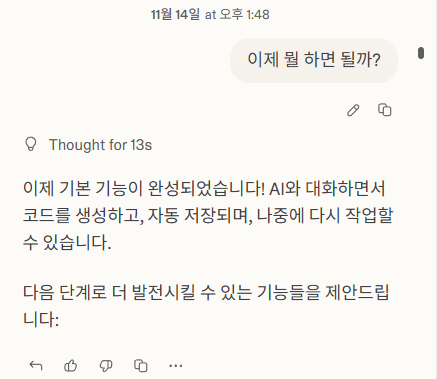Reply using the curved arrow icon

[36, 366]
